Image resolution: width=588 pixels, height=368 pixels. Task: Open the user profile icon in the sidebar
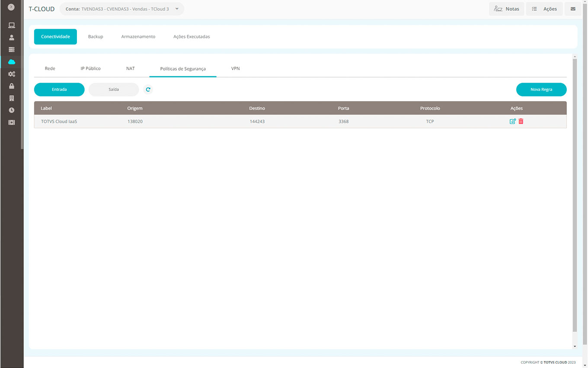click(12, 38)
